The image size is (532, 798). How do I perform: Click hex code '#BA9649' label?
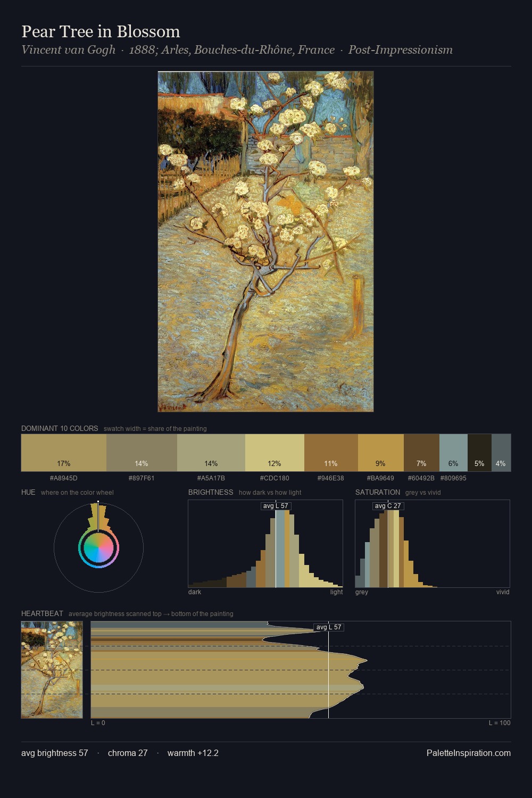pos(381,478)
